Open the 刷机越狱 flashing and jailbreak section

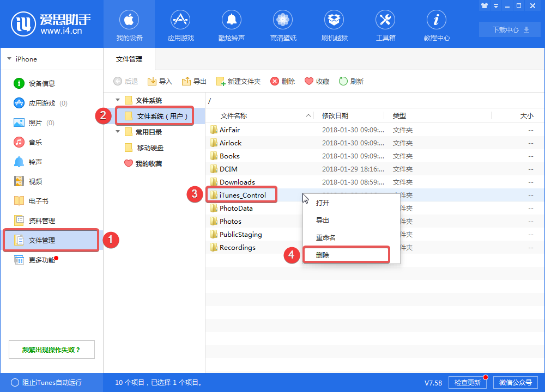pyautogui.click(x=334, y=24)
